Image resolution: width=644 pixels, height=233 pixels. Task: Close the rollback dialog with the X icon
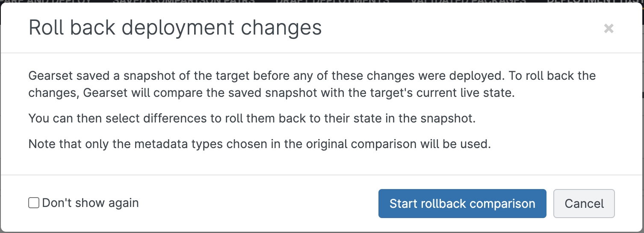tap(609, 29)
